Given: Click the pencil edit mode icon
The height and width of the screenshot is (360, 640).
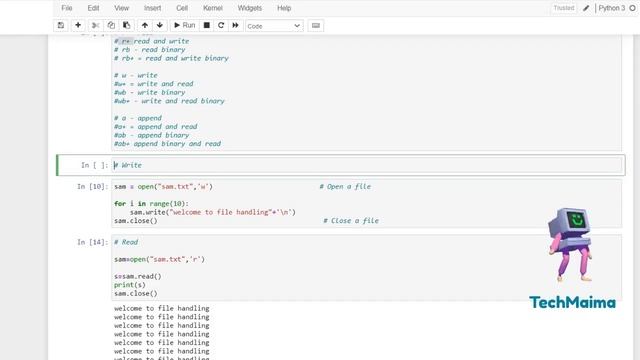Looking at the screenshot, I should click(586, 8).
